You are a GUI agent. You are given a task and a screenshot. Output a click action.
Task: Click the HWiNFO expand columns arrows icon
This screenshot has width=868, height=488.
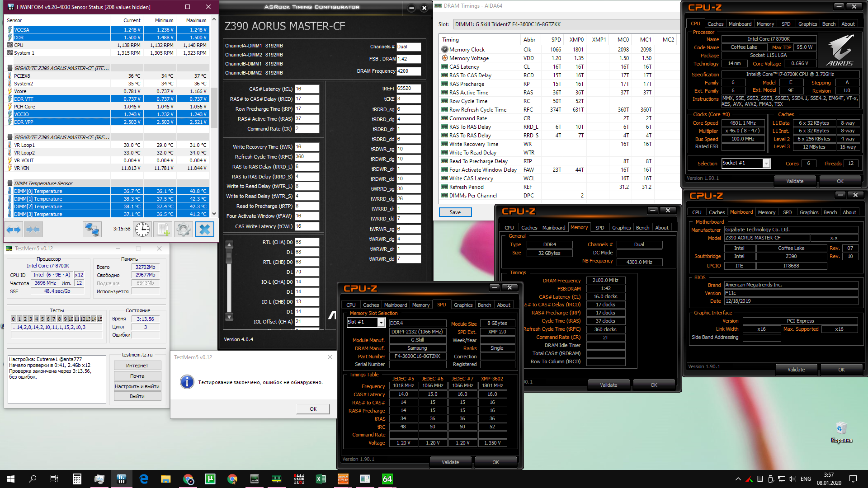coord(14,230)
